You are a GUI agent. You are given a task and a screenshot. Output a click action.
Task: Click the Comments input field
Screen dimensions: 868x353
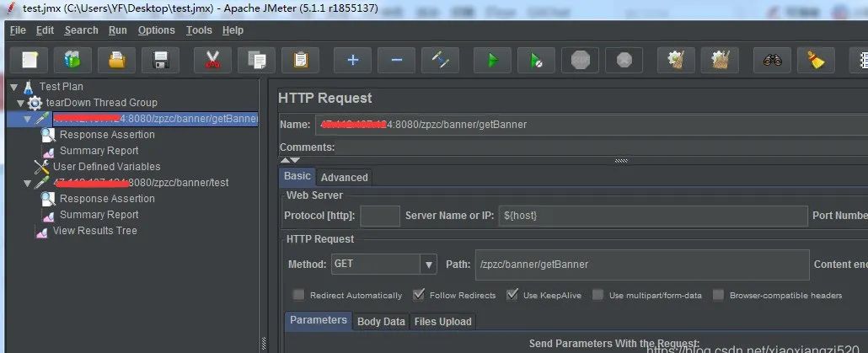point(603,147)
